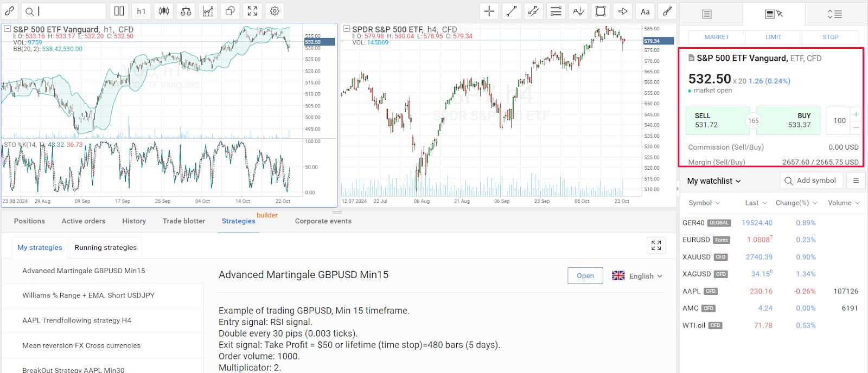Decrease order volume with minus stepper
This screenshot has width=868, height=373.
coord(856,127)
